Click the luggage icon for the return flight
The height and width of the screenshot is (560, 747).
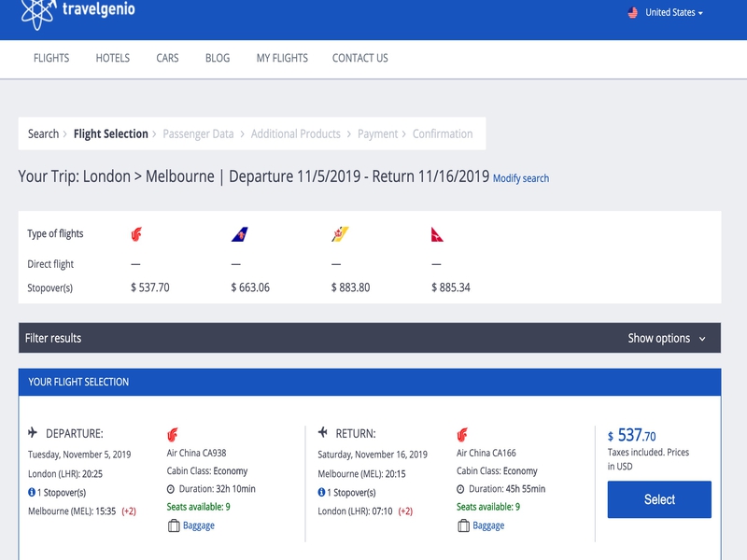463,525
